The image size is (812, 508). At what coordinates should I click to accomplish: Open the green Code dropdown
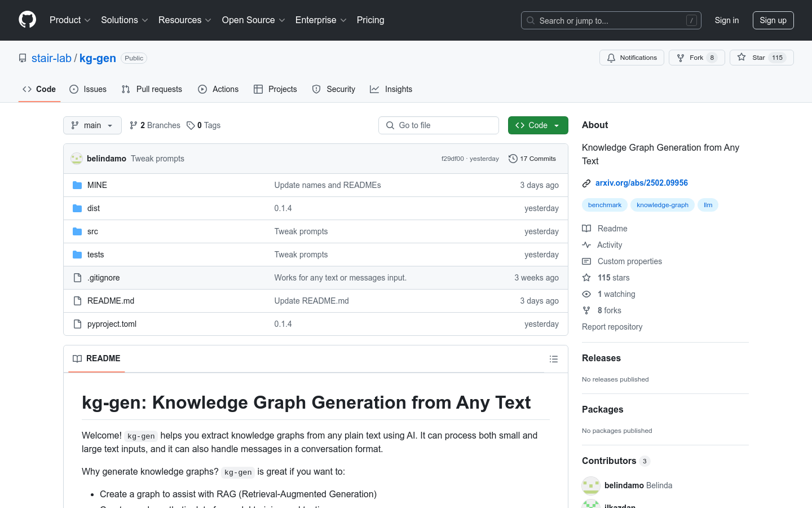coord(537,125)
